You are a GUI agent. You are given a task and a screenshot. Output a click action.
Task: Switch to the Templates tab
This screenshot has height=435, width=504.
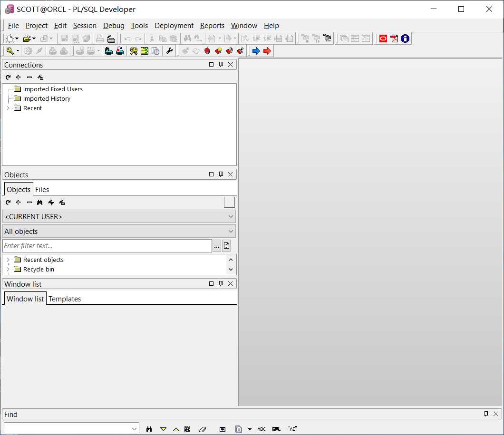click(x=65, y=299)
